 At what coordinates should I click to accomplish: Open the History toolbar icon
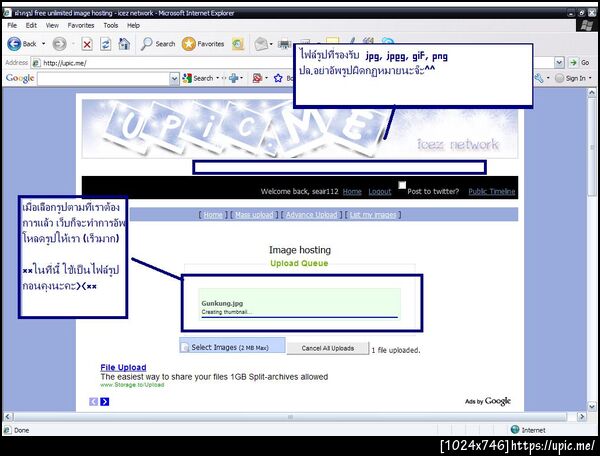238,44
